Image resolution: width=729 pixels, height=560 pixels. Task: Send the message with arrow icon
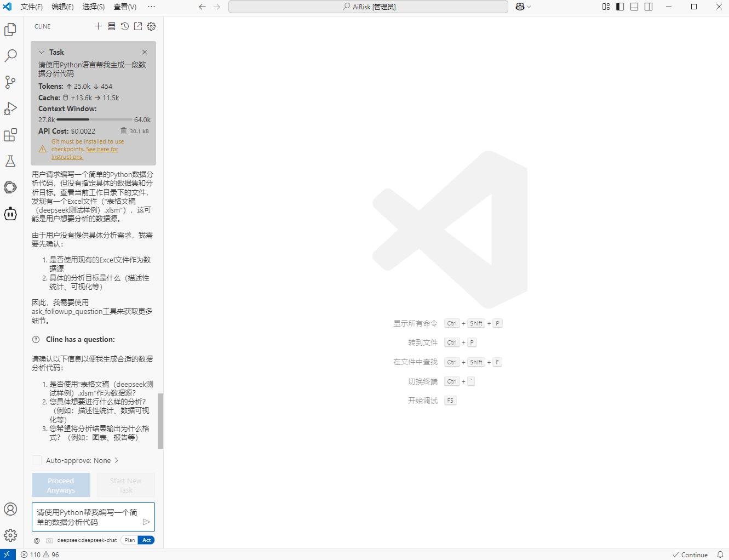(x=146, y=522)
